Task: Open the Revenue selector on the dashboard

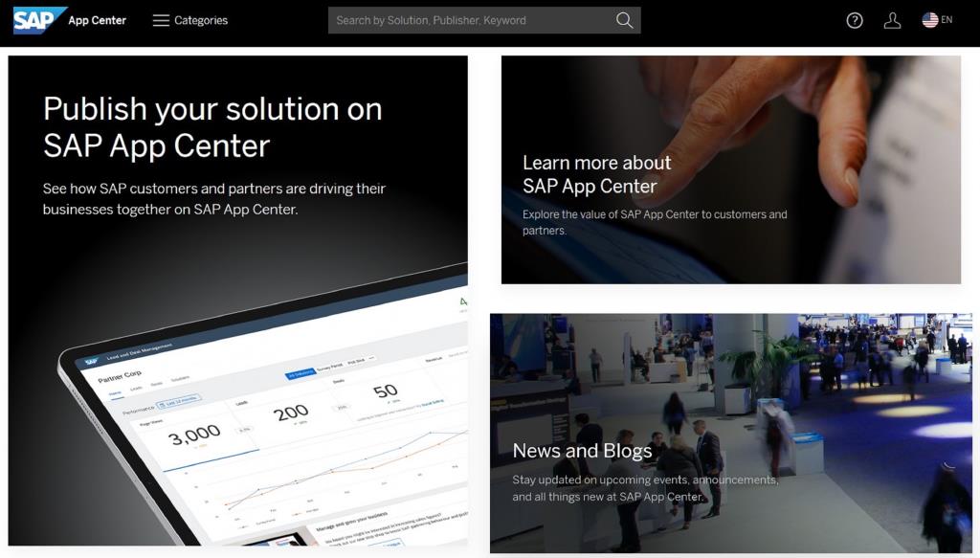Action: click(433, 360)
